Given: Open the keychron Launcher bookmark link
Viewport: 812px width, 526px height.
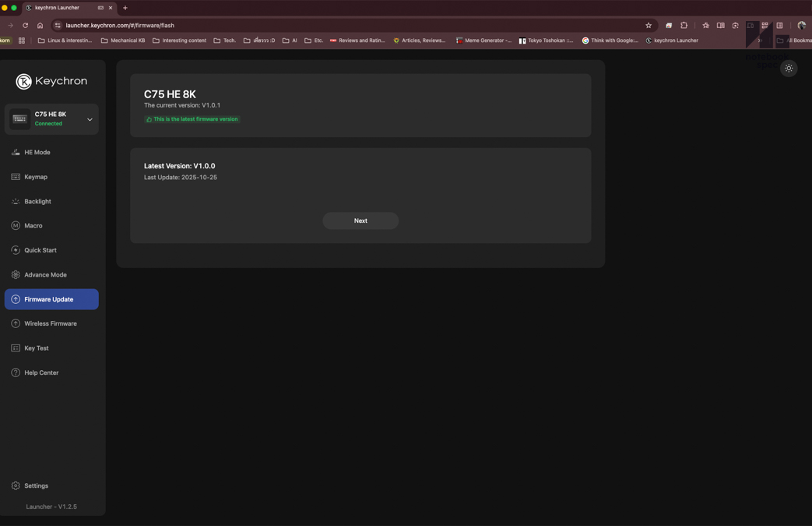Looking at the screenshot, I should (x=672, y=41).
